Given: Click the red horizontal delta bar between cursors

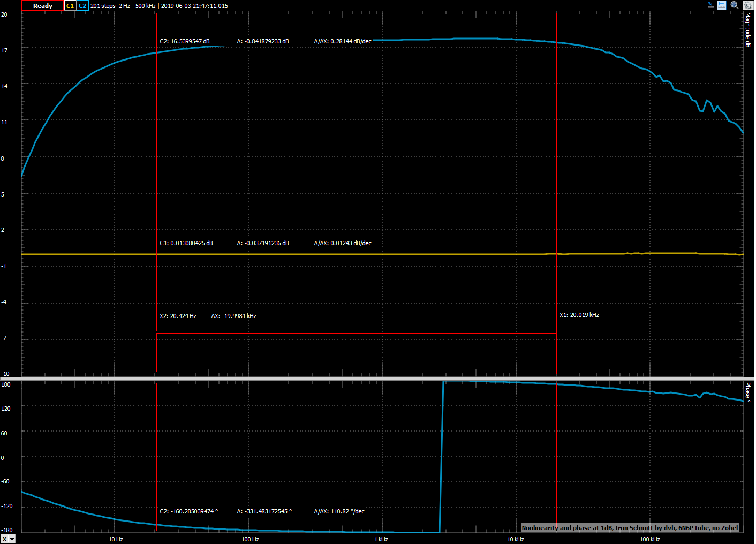Looking at the screenshot, I should (356, 333).
